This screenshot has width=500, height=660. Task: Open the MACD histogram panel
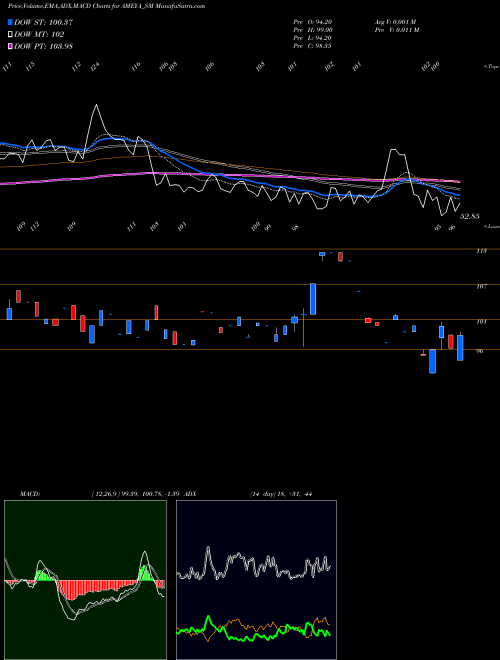(x=85, y=580)
